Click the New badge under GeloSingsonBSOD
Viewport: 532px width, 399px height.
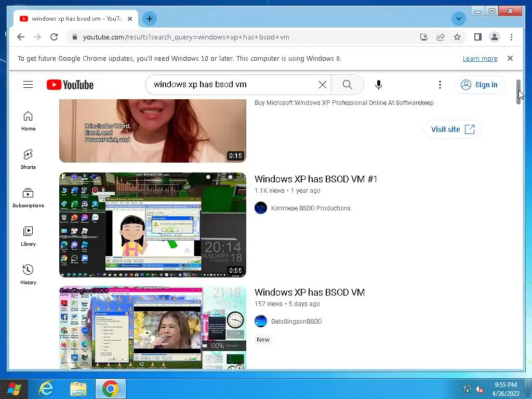click(263, 340)
